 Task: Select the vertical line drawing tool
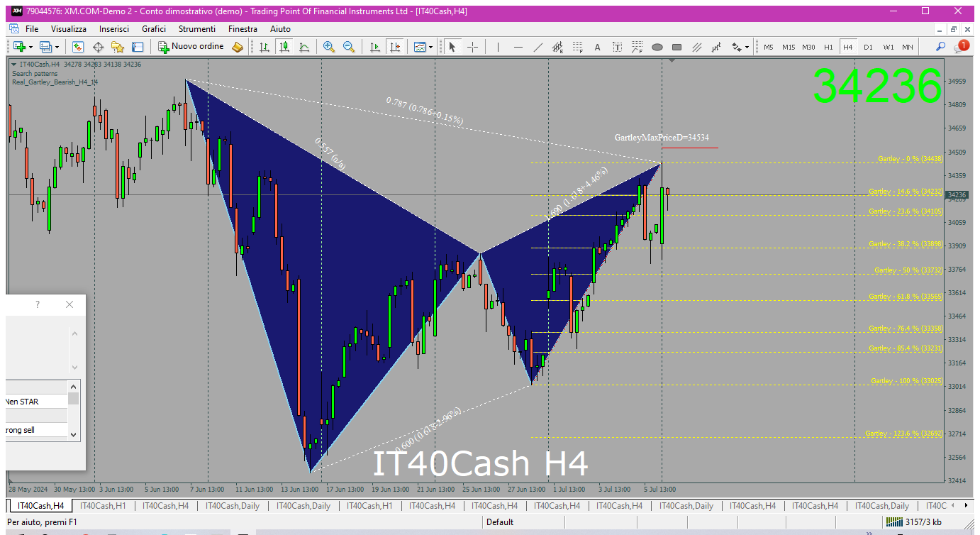499,47
